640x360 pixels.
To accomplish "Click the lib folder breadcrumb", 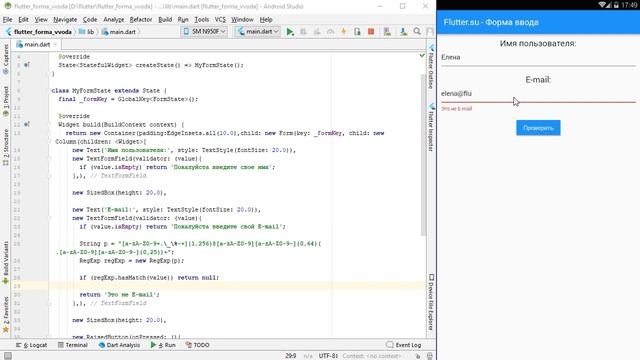I will [87, 31].
